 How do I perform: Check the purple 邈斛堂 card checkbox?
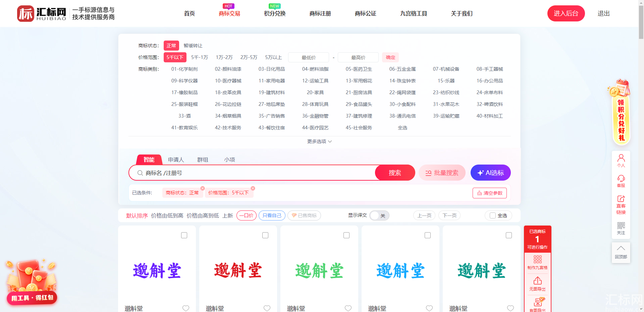point(184,235)
